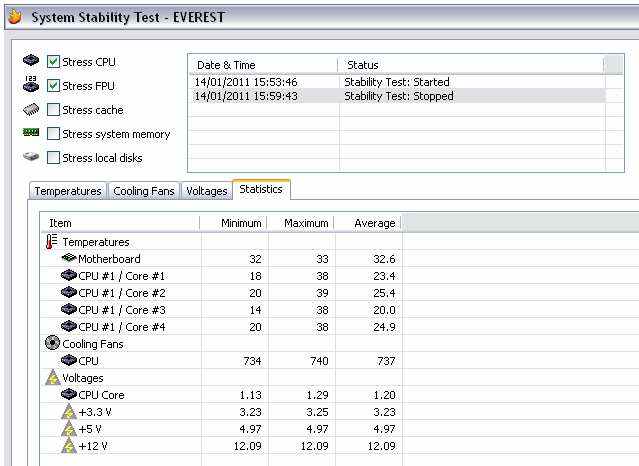
Task: Click the warning icon beside Voltages group
Action: click(52, 377)
